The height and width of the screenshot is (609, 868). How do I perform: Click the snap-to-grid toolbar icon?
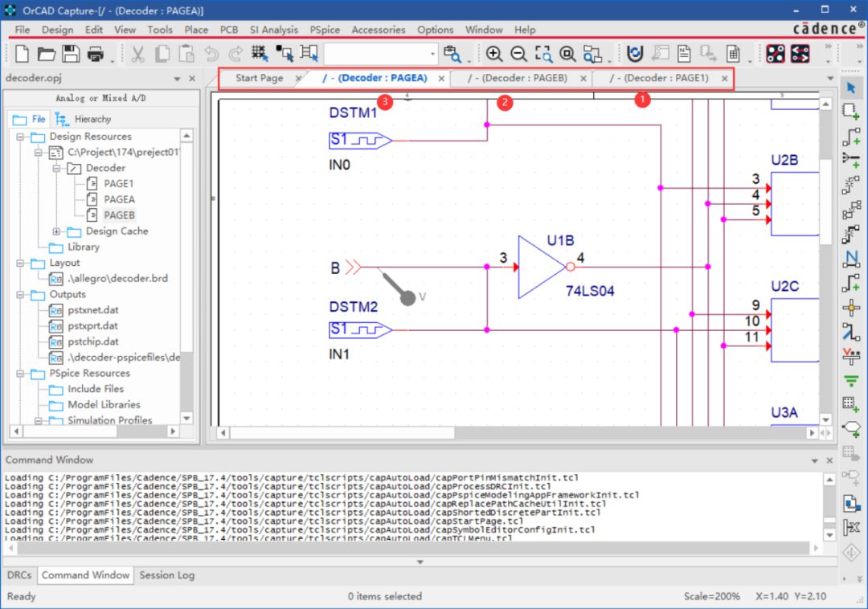(x=259, y=54)
